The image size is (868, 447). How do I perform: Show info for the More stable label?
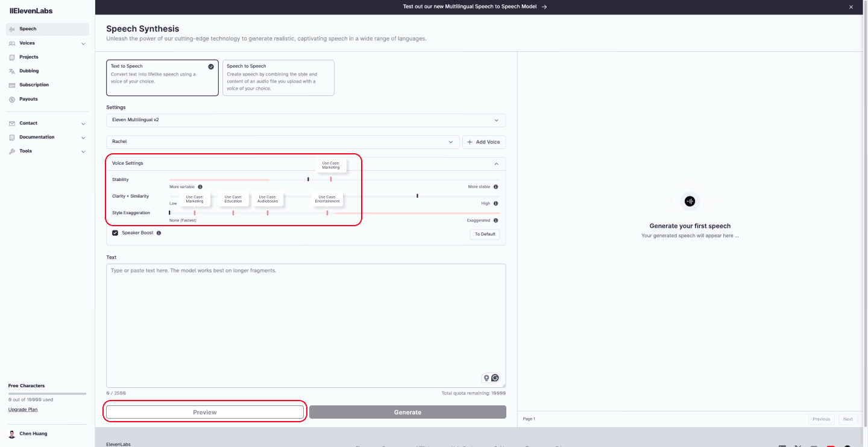(496, 187)
